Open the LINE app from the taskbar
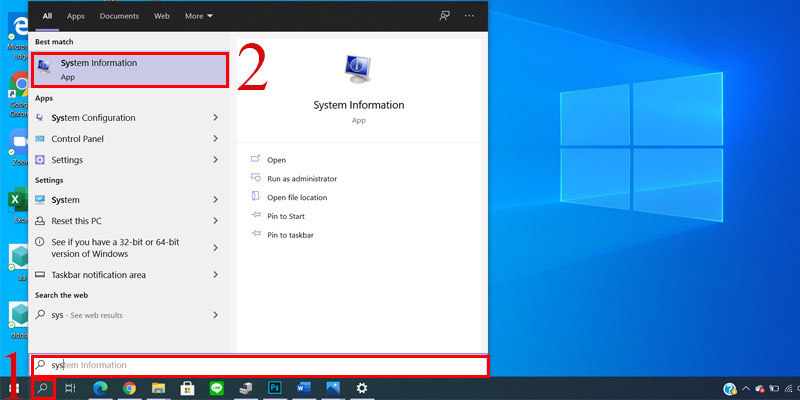Viewport: 800px width, 400px height. (216, 389)
